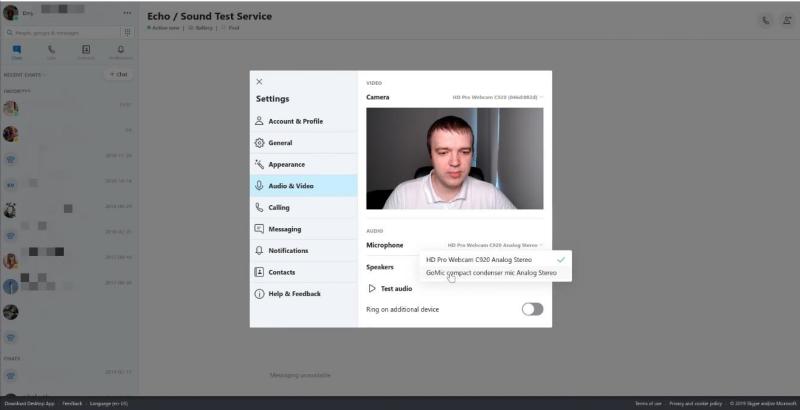Click the webcam preview video
Viewport: 800px width, 410px height.
pyautogui.click(x=455, y=158)
